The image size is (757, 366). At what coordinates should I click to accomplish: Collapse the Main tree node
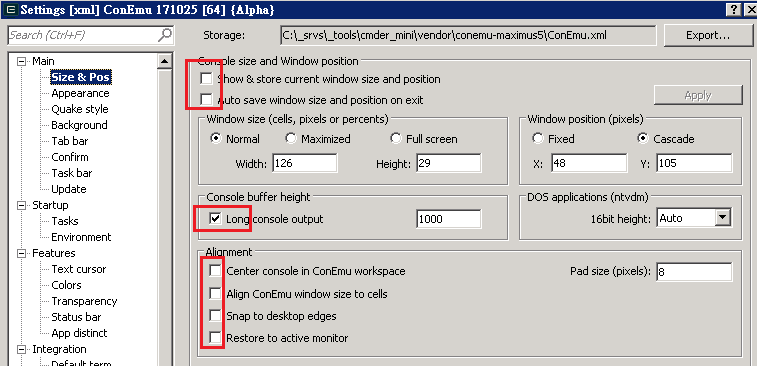[x=21, y=61]
